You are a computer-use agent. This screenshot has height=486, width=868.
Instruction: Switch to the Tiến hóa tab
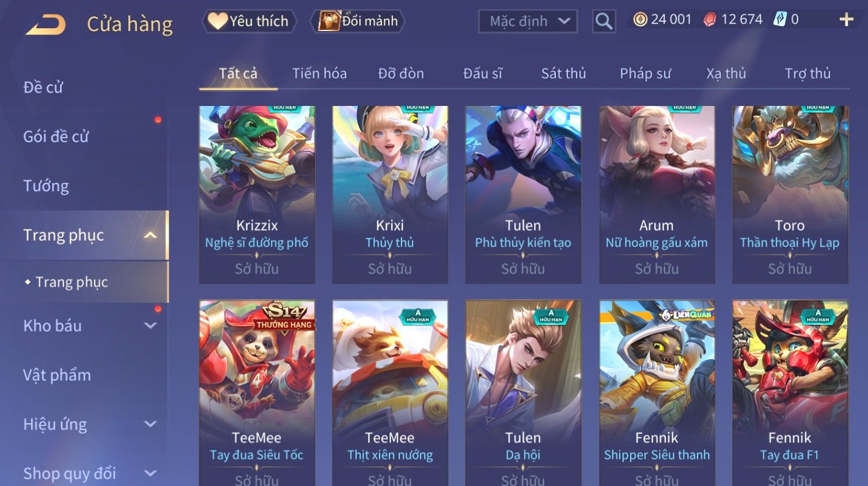319,74
